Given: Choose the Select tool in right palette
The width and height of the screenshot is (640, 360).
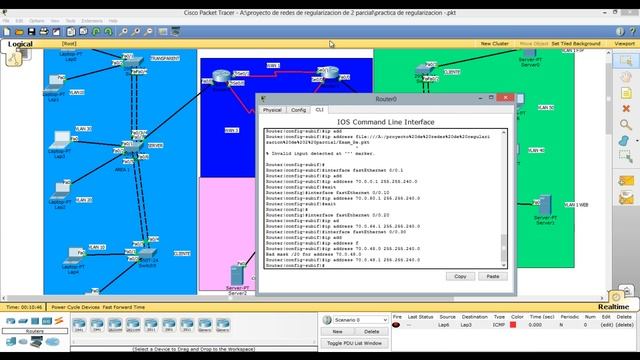Looking at the screenshot, I should (626, 61).
